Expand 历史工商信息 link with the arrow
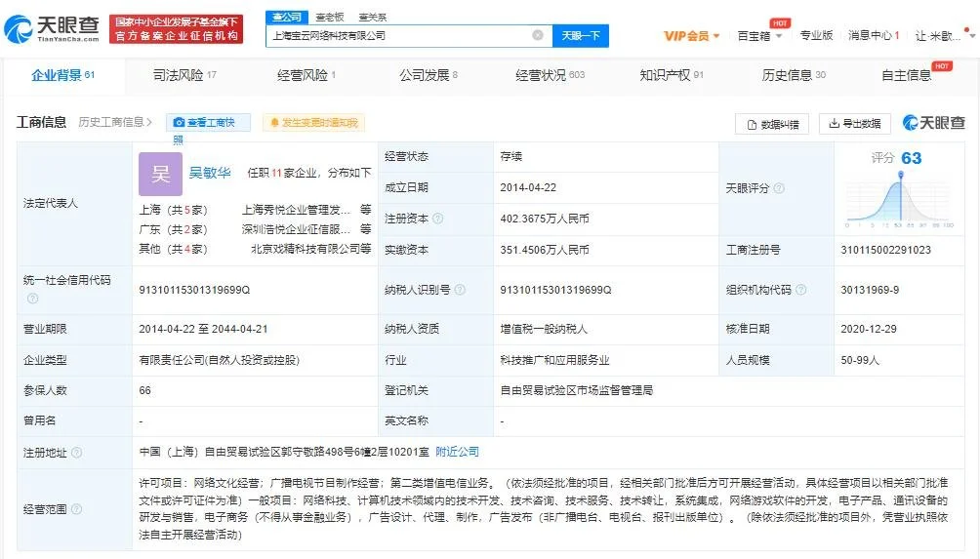980x559 pixels. point(116,122)
